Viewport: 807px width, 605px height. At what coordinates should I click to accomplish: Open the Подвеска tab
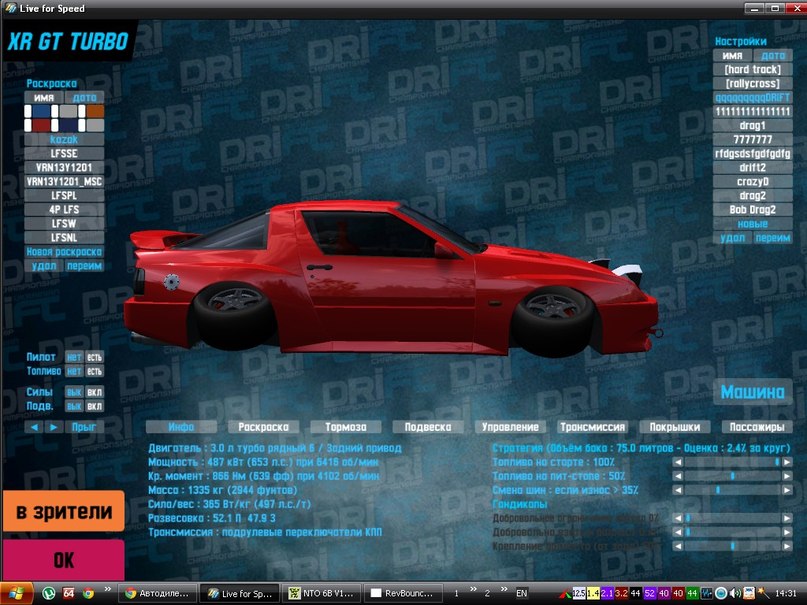(x=428, y=427)
